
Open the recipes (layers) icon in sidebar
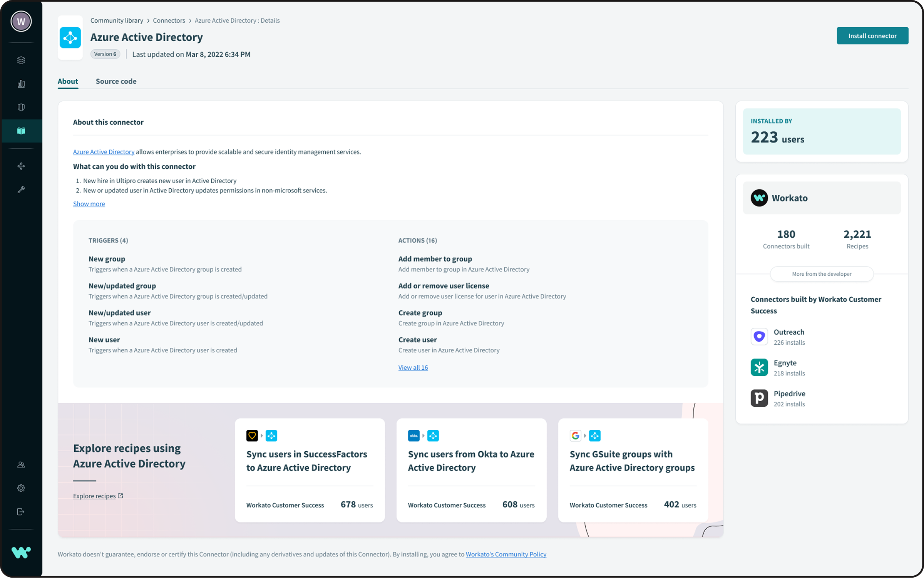coord(21,60)
